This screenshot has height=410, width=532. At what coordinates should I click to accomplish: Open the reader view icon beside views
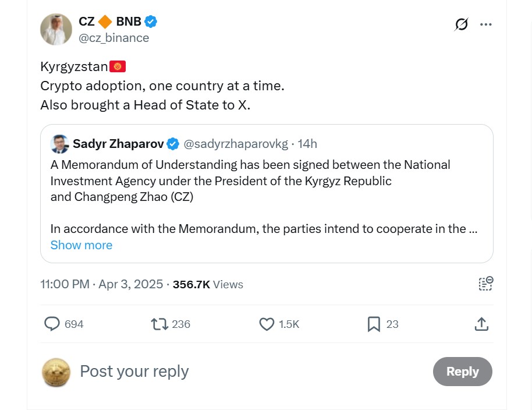(485, 284)
